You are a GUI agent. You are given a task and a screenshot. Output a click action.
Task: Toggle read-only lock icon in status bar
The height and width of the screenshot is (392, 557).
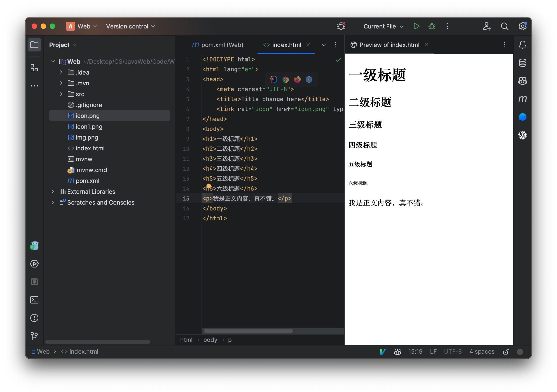506,352
